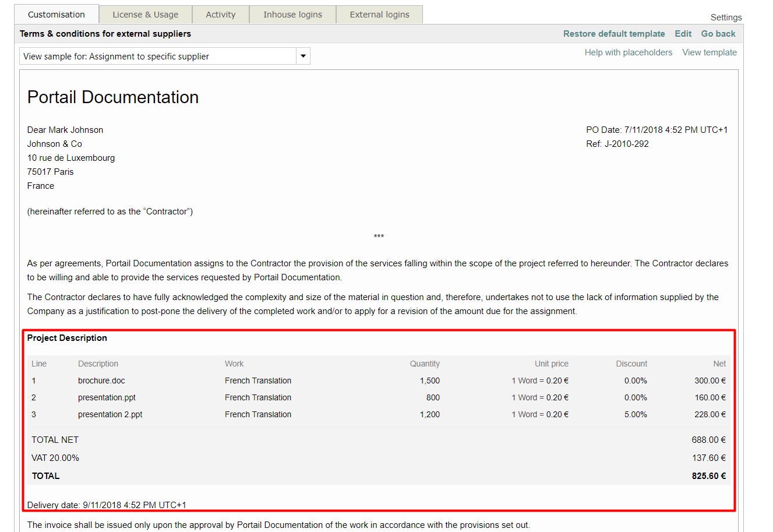The height and width of the screenshot is (532, 773).
Task: Select the Inhouse logins tab
Action: [x=292, y=15]
